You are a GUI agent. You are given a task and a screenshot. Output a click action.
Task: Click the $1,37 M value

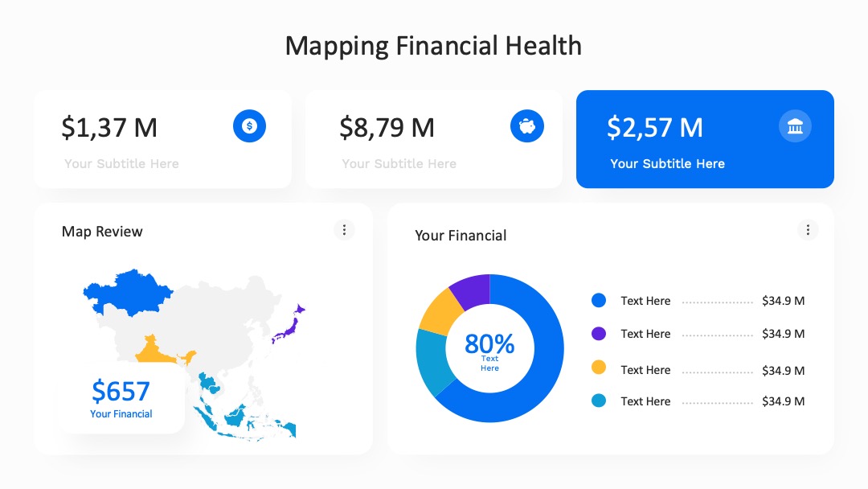point(109,127)
